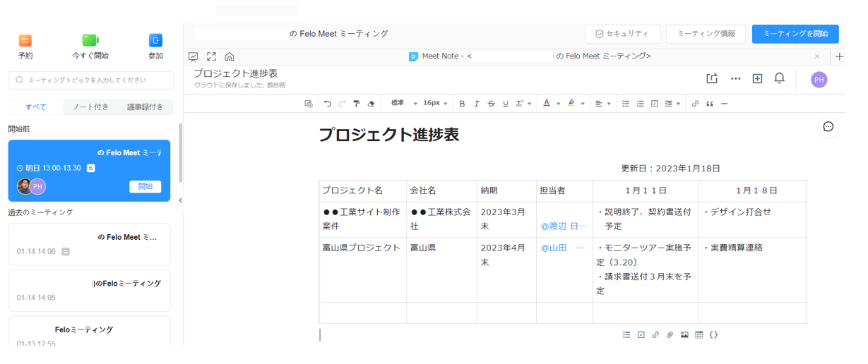Switch to the 議事録付き tab
This screenshot has height=364, width=868.
click(x=145, y=107)
